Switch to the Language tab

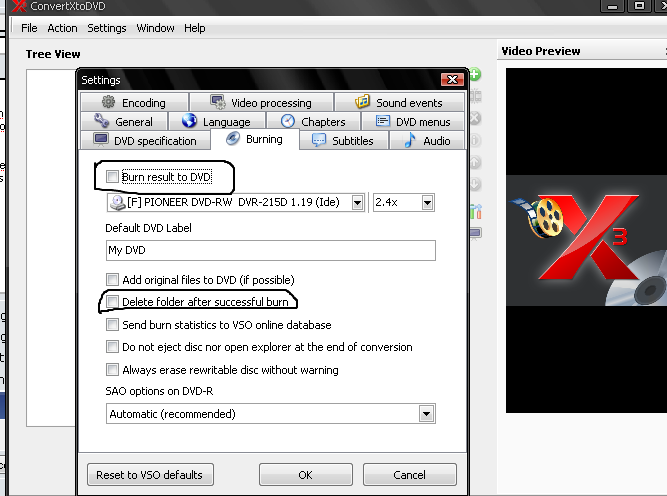tap(217, 121)
